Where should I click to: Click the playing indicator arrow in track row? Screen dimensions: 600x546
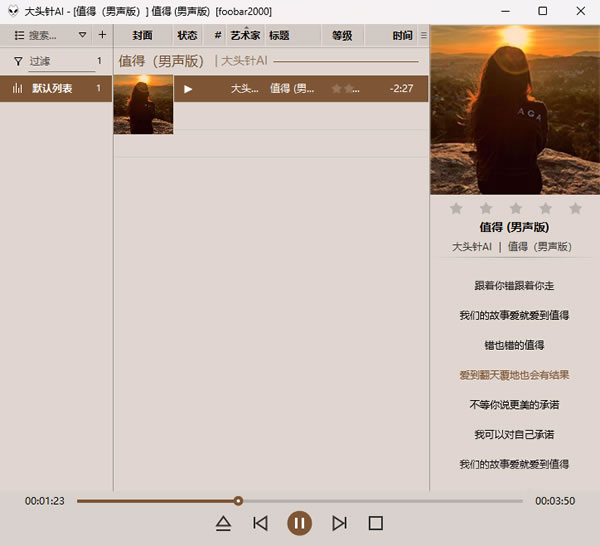tap(188, 89)
